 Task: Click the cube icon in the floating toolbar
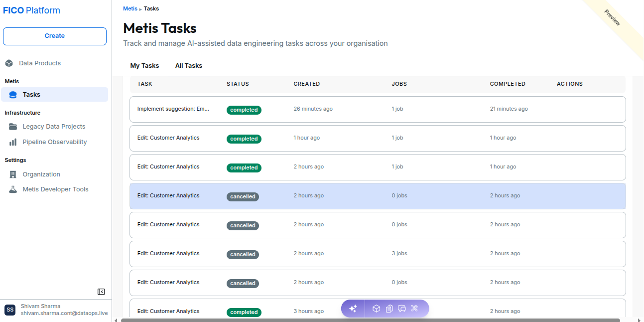click(x=377, y=309)
